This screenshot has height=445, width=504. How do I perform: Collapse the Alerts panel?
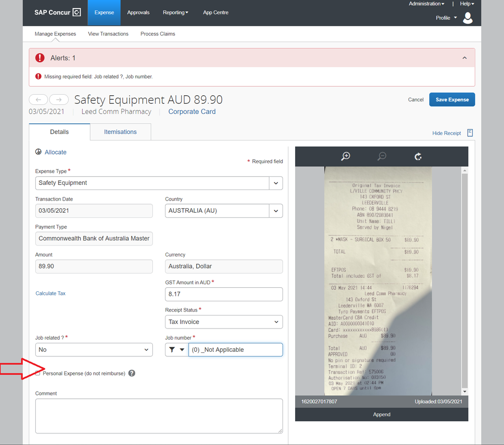[465, 58]
